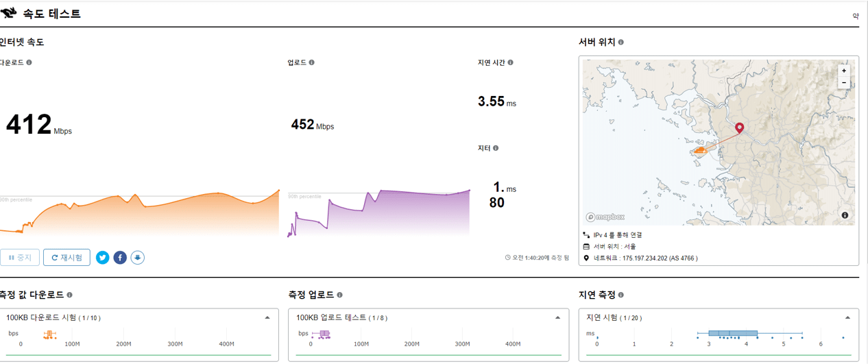868x364 pixels.
Task: Collapse the 지연 시험 panel
Action: 847,318
